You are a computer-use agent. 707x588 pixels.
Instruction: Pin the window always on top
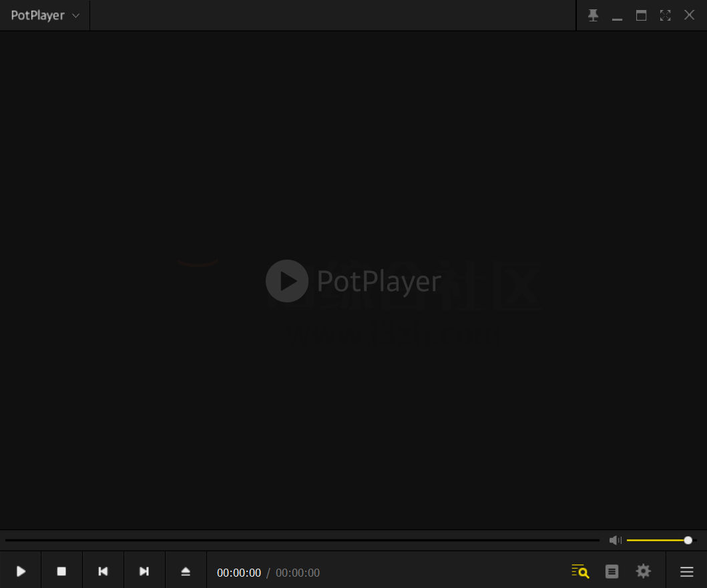tap(593, 15)
